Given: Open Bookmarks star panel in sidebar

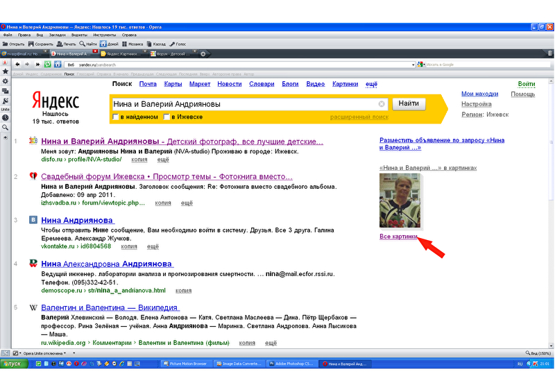Looking at the screenshot, I should pyautogui.click(x=6, y=71).
